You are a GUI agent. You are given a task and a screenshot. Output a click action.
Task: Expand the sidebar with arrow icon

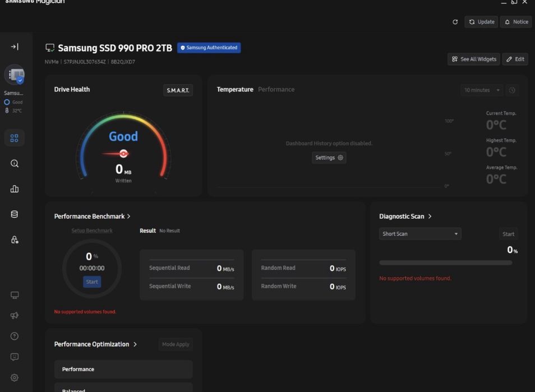pos(15,47)
